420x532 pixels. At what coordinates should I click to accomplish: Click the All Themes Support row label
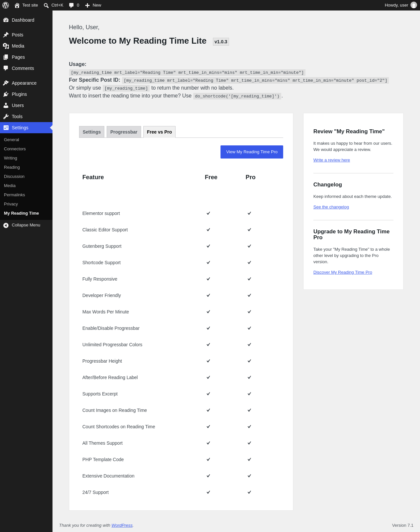pyautogui.click(x=102, y=443)
